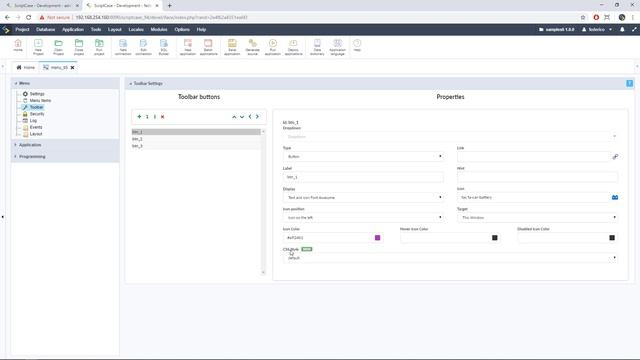Open the Database menu
This screenshot has height=360, width=640.
click(45, 29)
